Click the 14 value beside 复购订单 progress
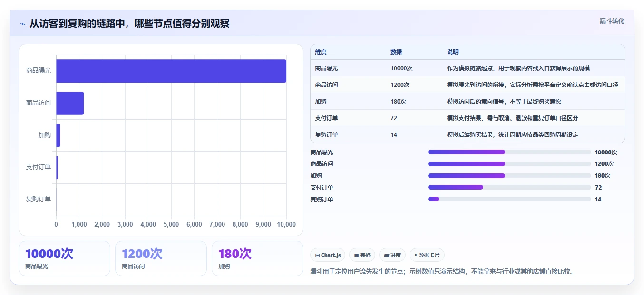This screenshot has height=295, width=644. 598,200
